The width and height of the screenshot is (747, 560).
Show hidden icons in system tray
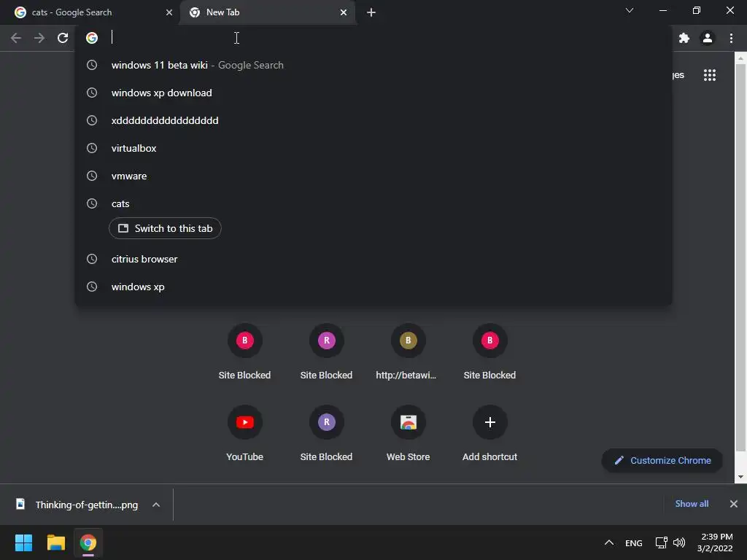pyautogui.click(x=609, y=542)
